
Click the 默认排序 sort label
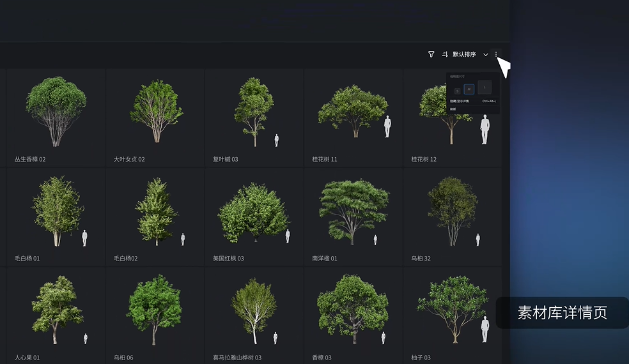(x=464, y=54)
